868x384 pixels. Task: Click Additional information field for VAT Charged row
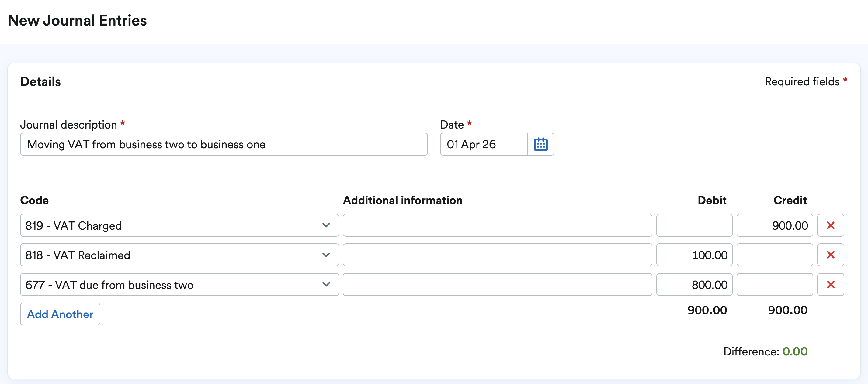tap(497, 225)
